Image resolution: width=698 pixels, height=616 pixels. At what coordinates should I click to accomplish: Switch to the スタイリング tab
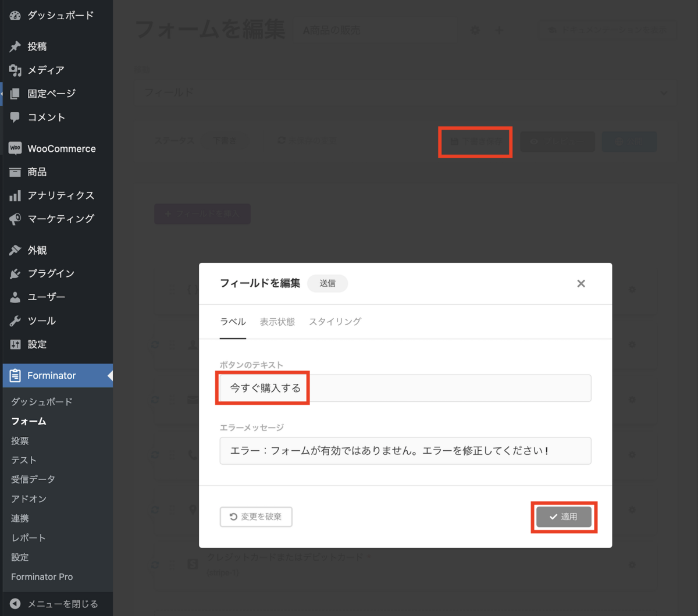(x=334, y=322)
